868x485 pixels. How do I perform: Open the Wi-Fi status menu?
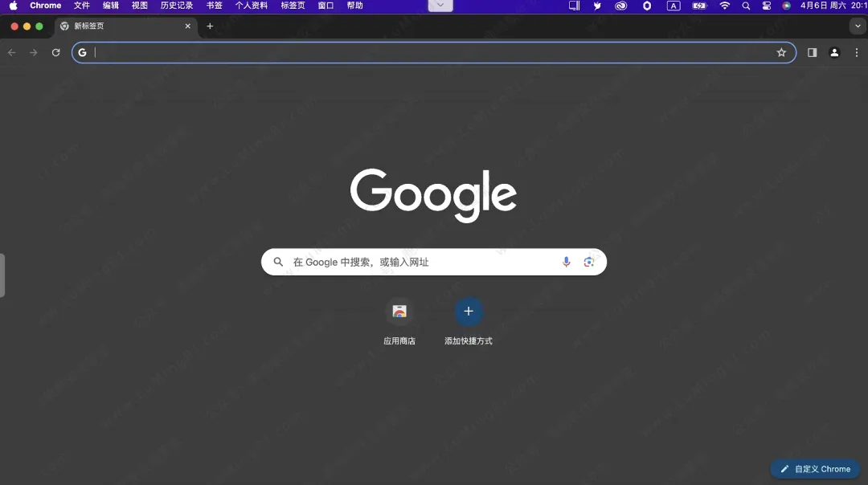pos(724,6)
